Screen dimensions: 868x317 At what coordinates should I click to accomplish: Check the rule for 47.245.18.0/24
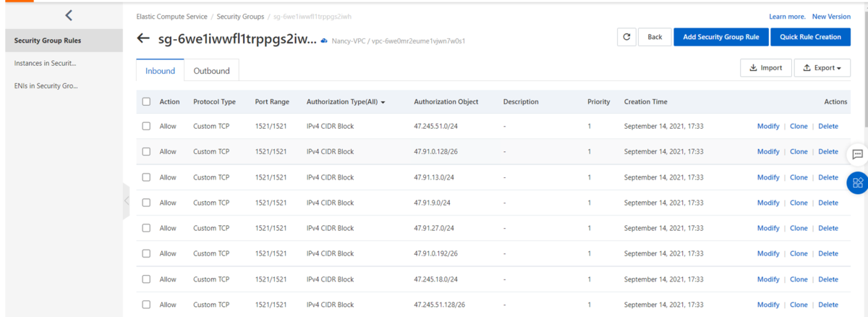pyautogui.click(x=146, y=279)
